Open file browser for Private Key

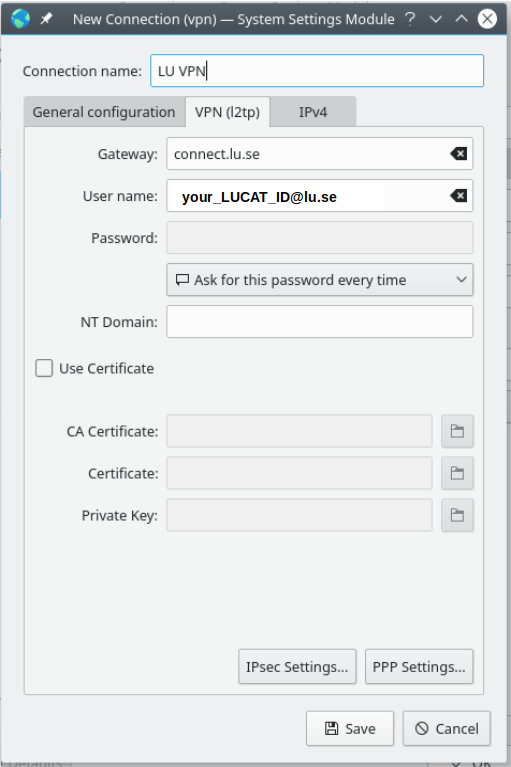pos(457,516)
